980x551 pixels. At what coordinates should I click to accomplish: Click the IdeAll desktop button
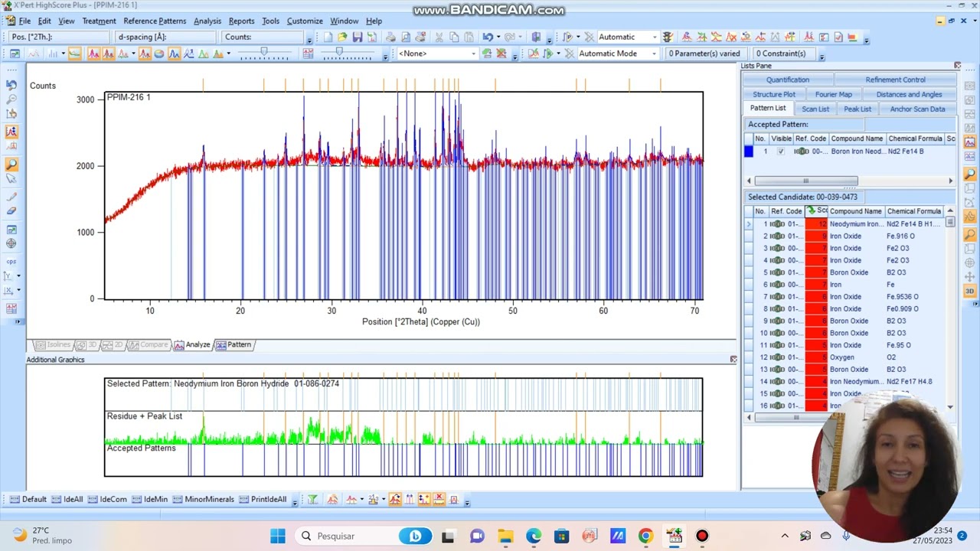point(67,500)
